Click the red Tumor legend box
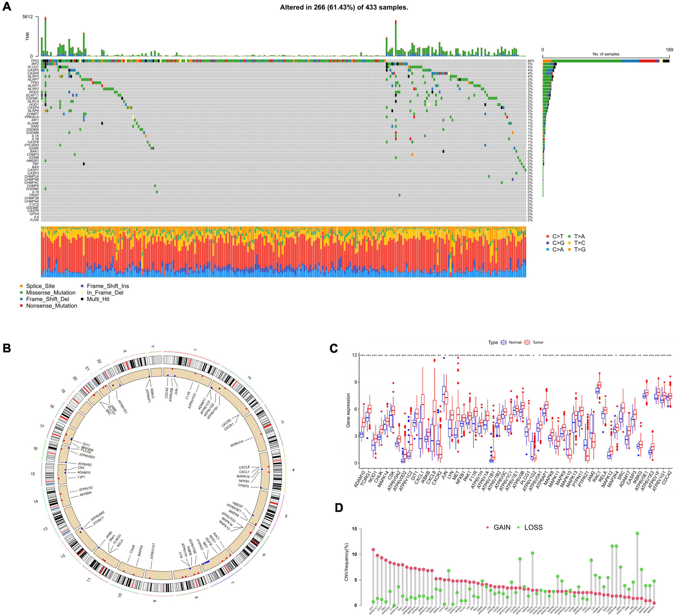Image resolution: width=676 pixels, height=616 pixels. 527,343
